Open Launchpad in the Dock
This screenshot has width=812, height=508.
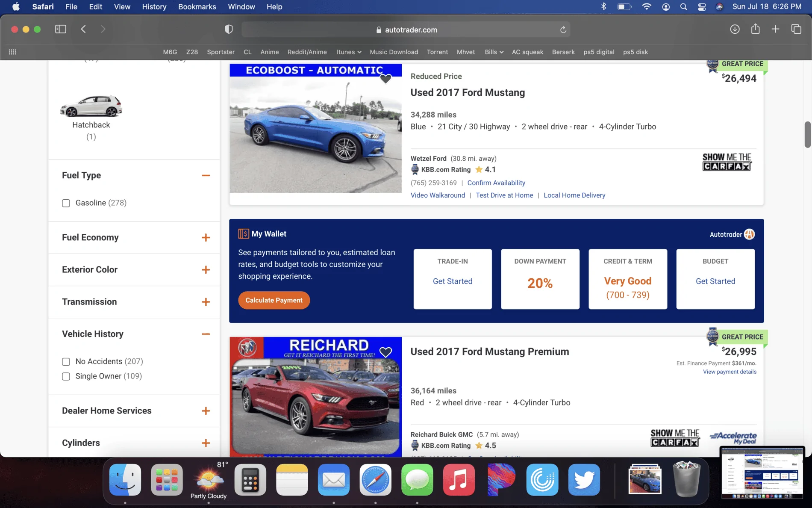(x=167, y=479)
